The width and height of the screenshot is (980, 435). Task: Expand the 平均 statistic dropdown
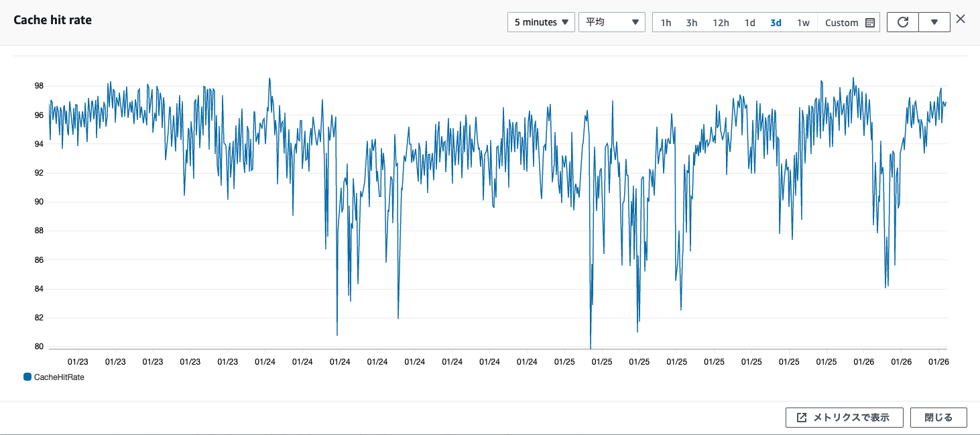[611, 22]
